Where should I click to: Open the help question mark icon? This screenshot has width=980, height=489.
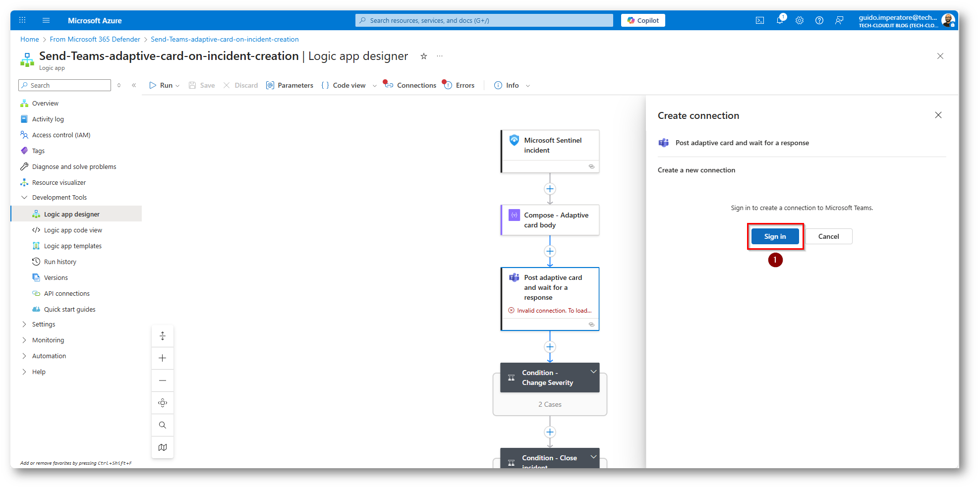tap(819, 20)
